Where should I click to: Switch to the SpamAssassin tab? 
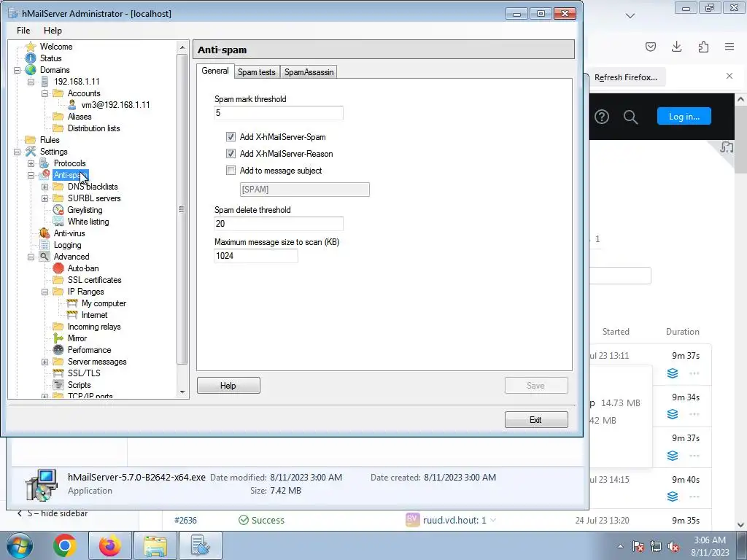[309, 72]
